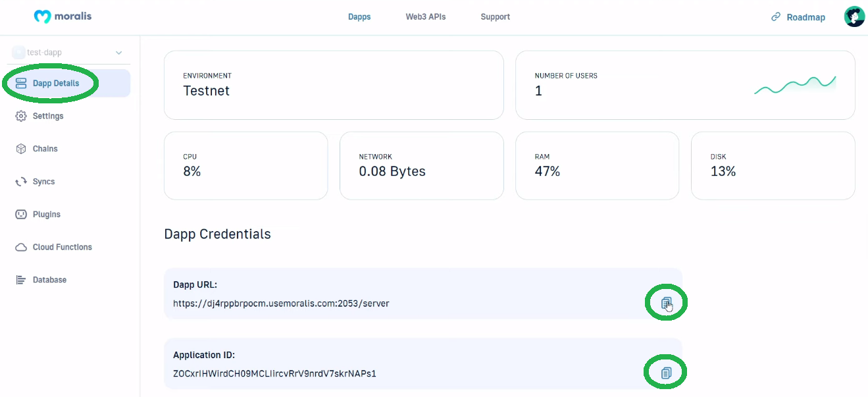The image size is (868, 397).
Task: Click the moralis brand name text
Action: pyautogui.click(x=74, y=16)
